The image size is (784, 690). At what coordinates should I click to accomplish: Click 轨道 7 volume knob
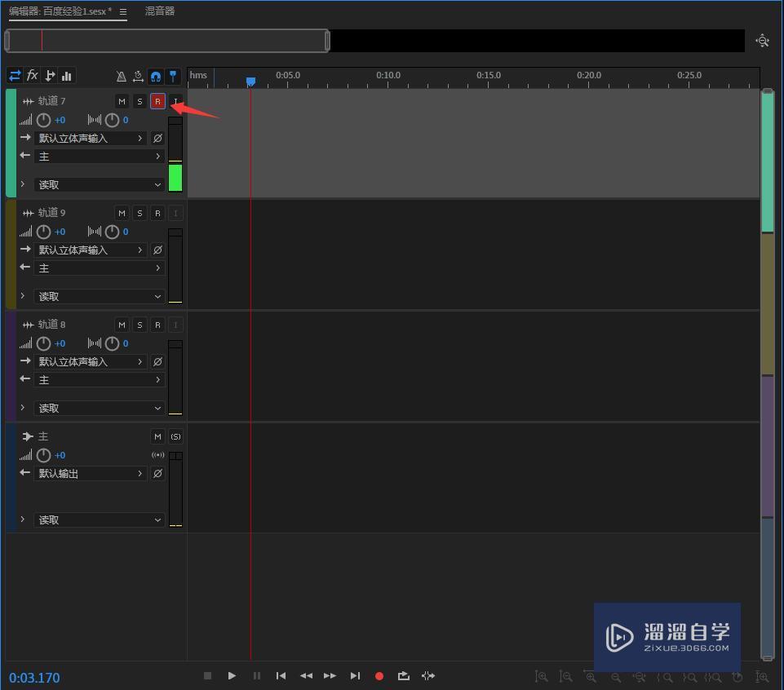click(x=43, y=120)
